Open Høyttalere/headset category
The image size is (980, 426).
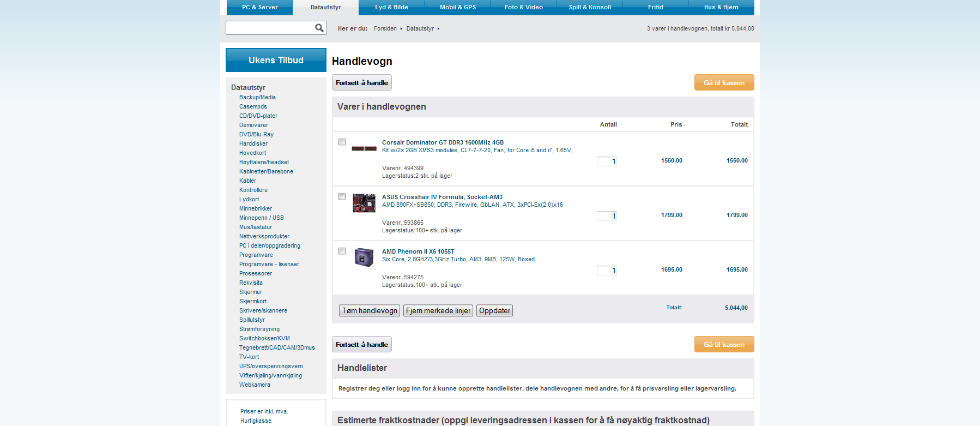click(x=264, y=162)
